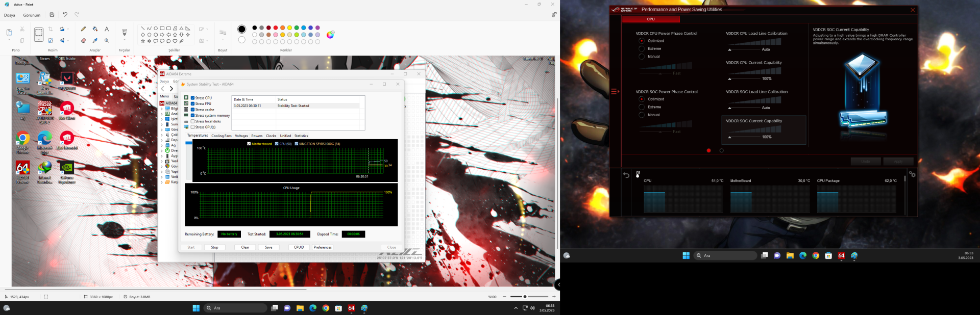This screenshot has height=315, width=980.
Task: Open Chrome on the right monitor taskbar
Action: pos(816,255)
